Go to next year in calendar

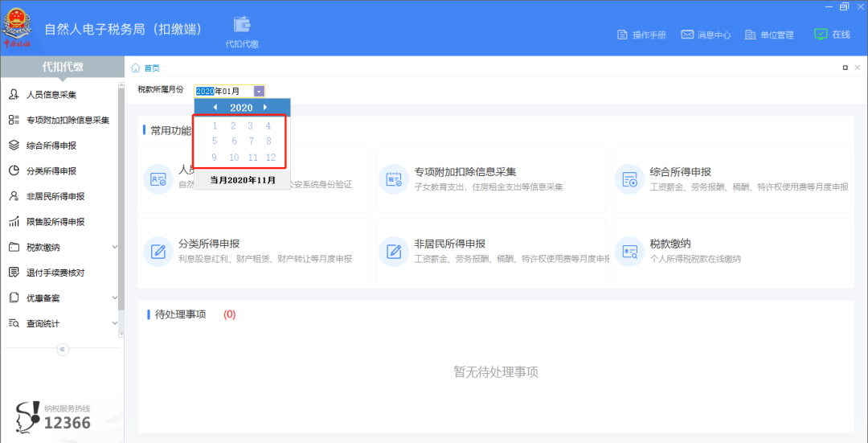pyautogui.click(x=265, y=108)
